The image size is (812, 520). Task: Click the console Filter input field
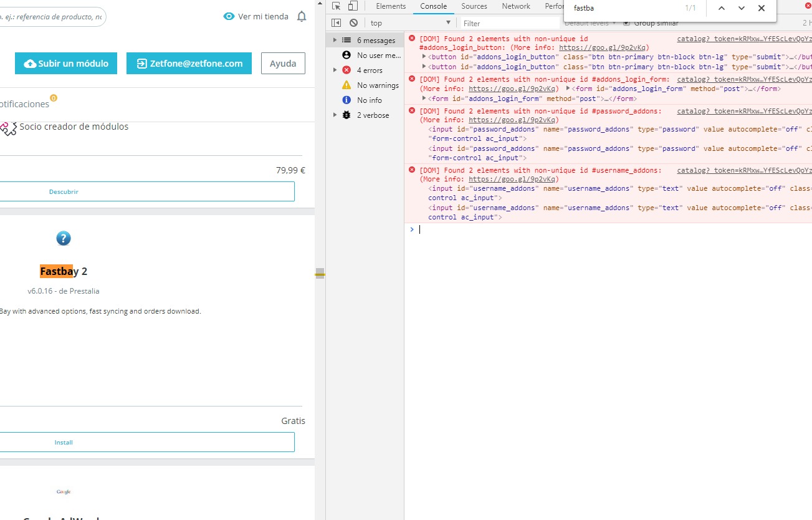[511, 23]
